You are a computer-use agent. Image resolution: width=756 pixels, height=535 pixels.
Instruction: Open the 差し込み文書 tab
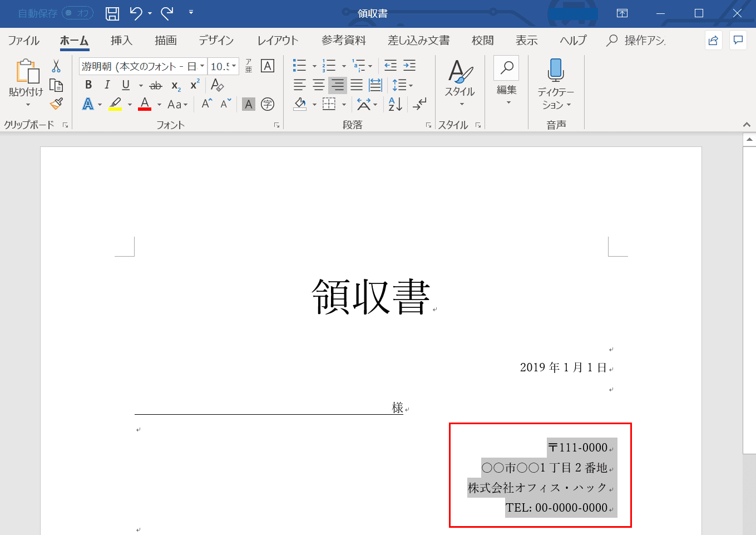419,40
